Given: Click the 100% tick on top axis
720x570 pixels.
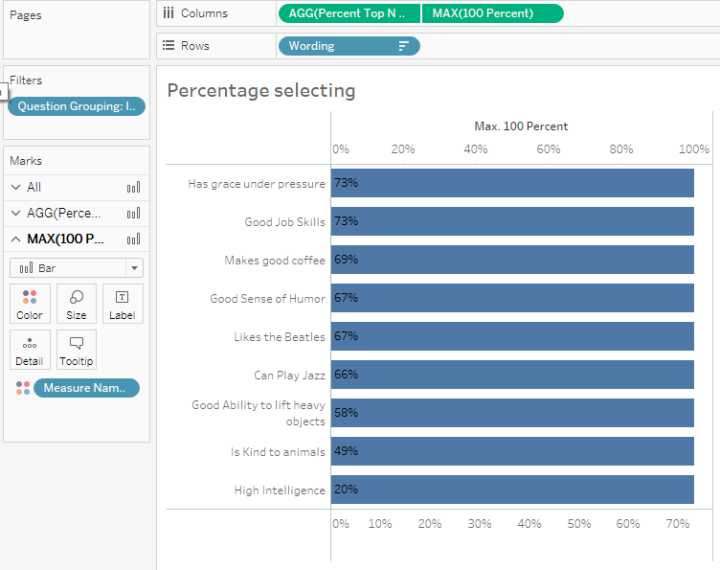Looking at the screenshot, I should [694, 149].
